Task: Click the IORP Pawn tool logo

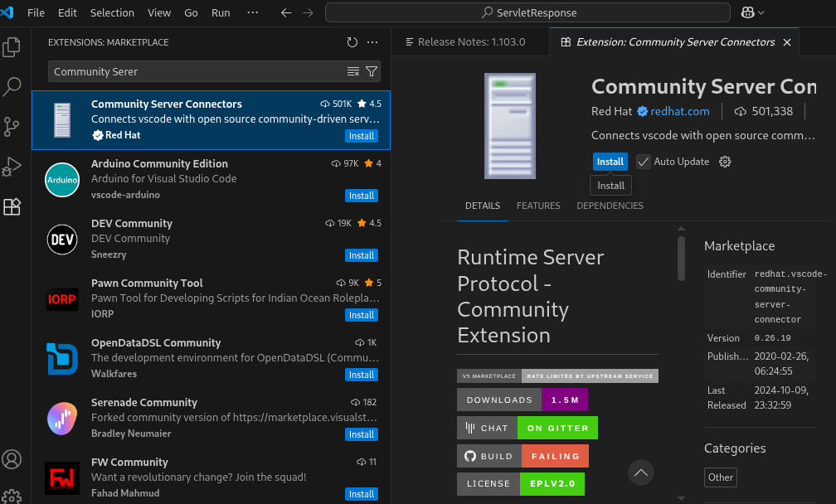Action: tap(62, 299)
